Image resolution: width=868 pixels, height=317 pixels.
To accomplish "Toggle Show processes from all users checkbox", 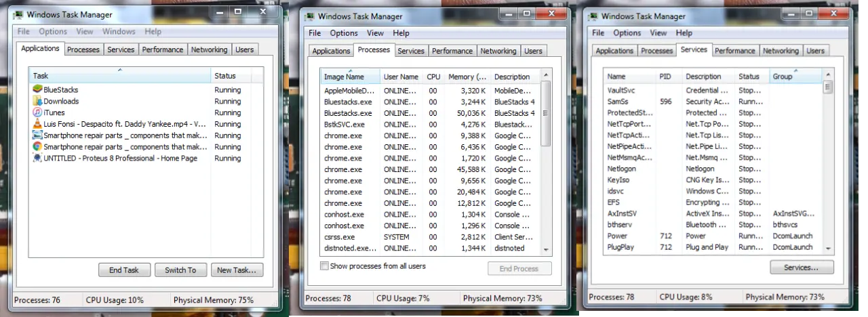I will [x=324, y=266].
